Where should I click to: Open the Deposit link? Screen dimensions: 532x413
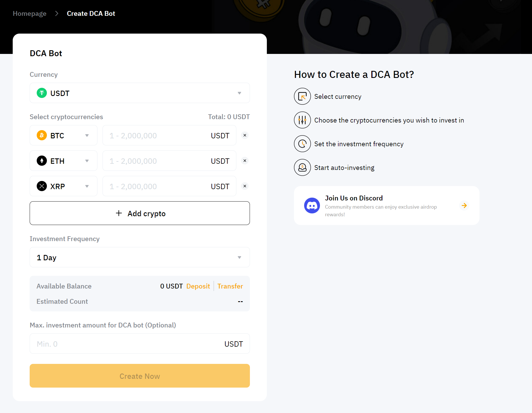click(x=198, y=286)
